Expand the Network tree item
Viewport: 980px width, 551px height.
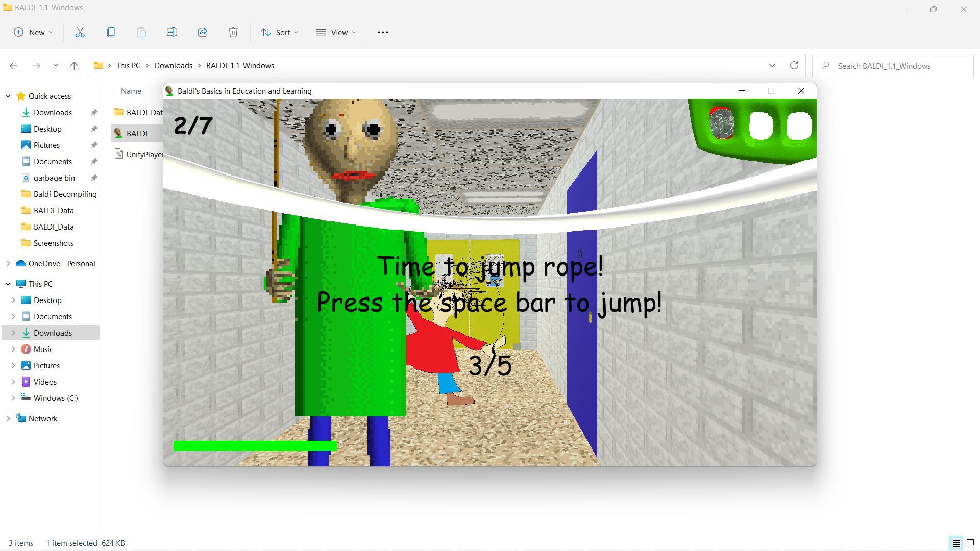click(9, 418)
